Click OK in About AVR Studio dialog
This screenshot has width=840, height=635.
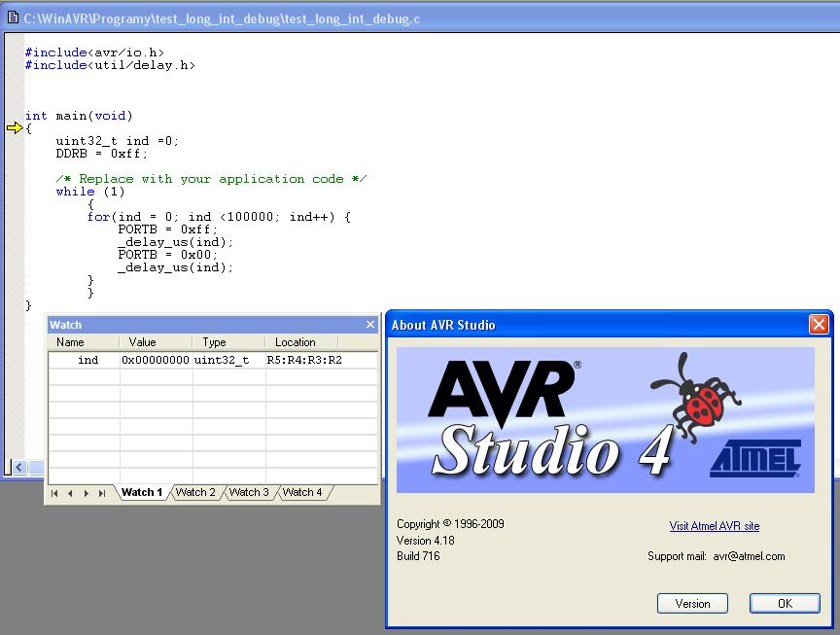tap(785, 603)
